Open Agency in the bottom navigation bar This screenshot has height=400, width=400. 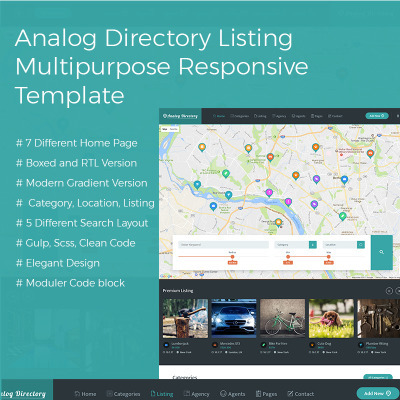click(x=197, y=394)
